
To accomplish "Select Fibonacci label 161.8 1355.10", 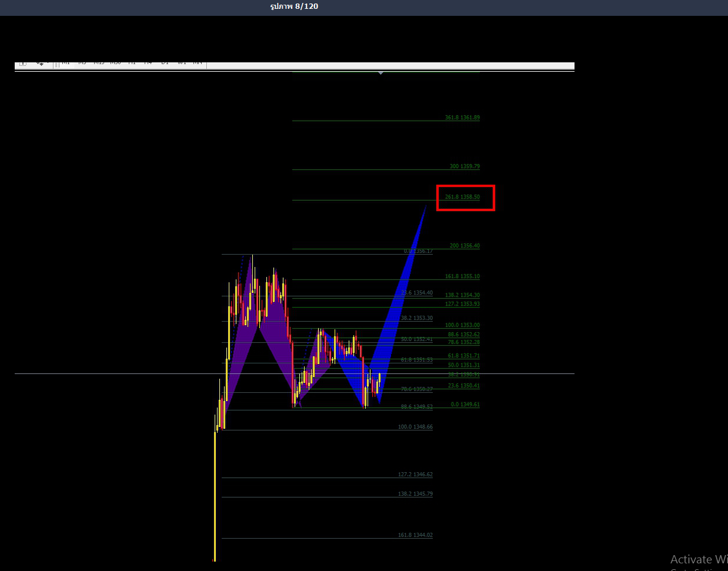I will (x=462, y=276).
